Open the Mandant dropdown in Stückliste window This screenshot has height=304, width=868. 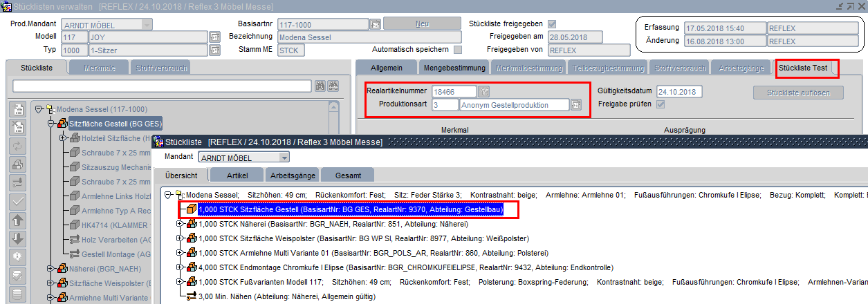285,158
